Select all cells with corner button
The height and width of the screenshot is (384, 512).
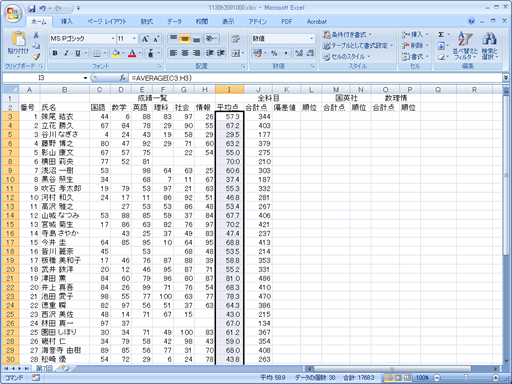coord(10,89)
